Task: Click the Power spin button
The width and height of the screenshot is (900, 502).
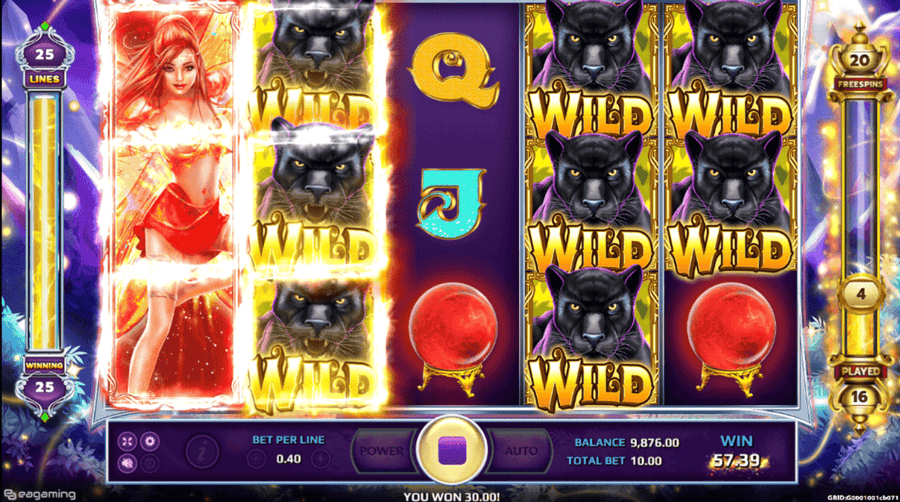Action: (383, 451)
